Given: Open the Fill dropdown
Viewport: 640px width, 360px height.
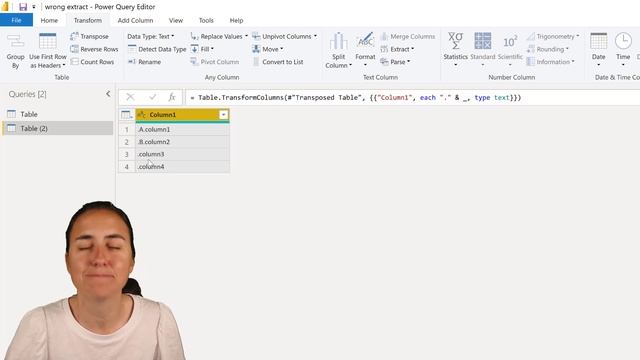Looking at the screenshot, I should pos(202,49).
